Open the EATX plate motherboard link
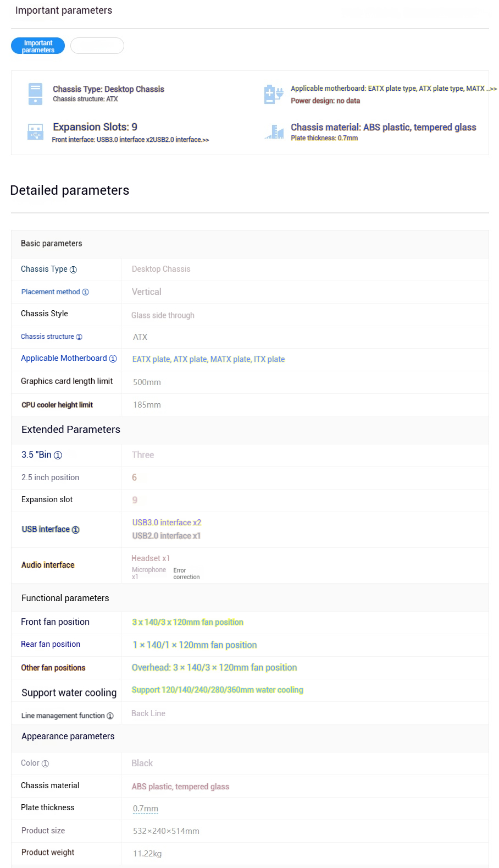Viewport: 499px width, 868px height. pyautogui.click(x=151, y=359)
